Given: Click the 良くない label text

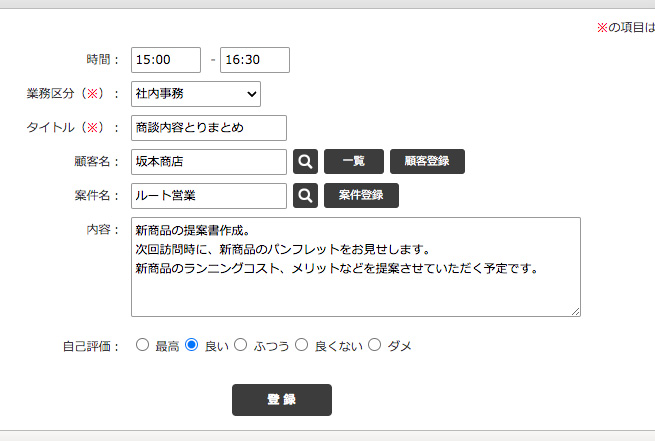Looking at the screenshot, I should click(x=338, y=346).
